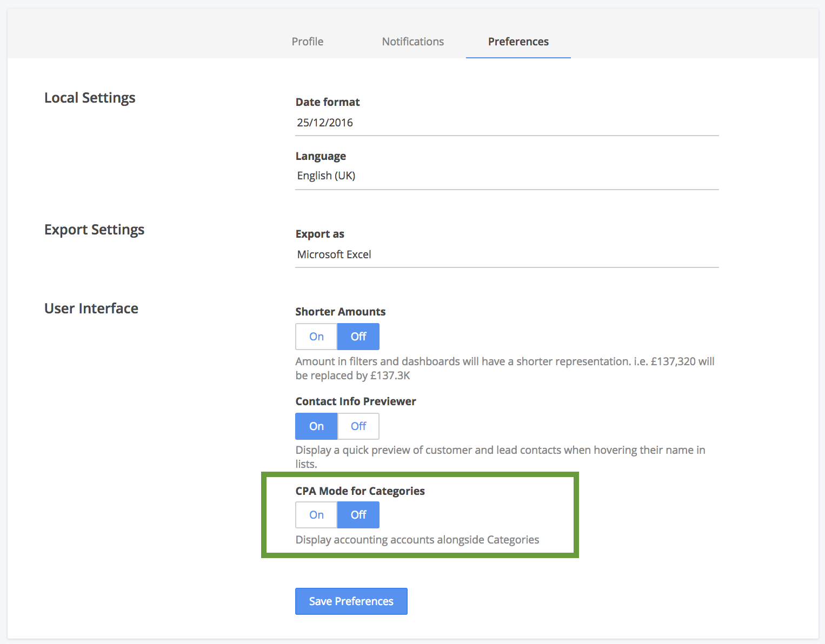
Task: Turn Shorter Amounts Off
Action: (x=358, y=337)
